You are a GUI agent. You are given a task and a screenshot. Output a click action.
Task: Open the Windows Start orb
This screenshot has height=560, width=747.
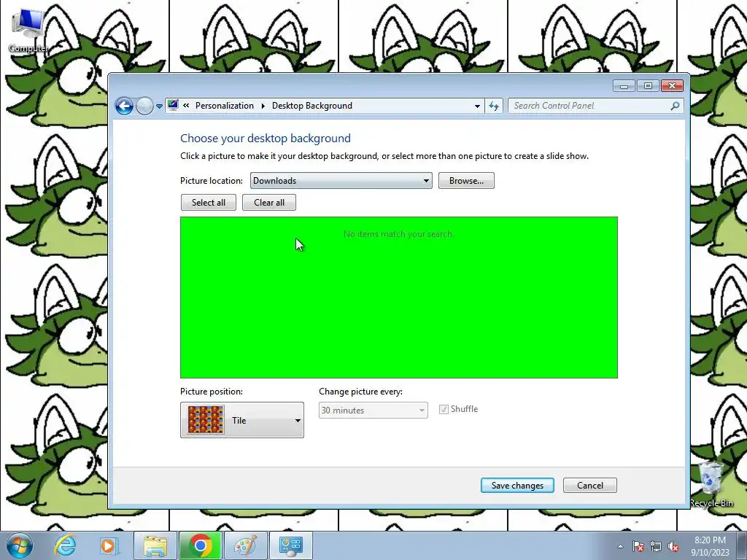[20, 545]
